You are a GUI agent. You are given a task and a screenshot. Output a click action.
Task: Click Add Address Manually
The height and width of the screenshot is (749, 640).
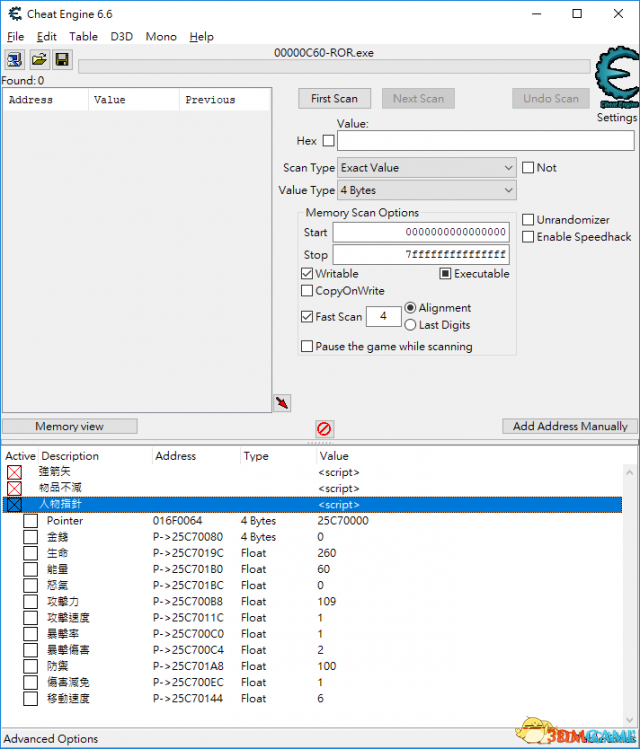(x=570, y=426)
